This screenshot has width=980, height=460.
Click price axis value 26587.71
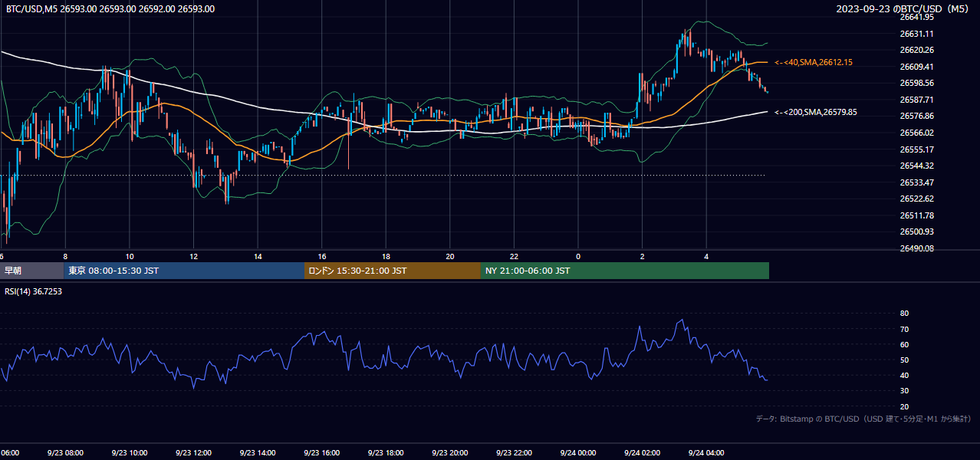click(916, 100)
